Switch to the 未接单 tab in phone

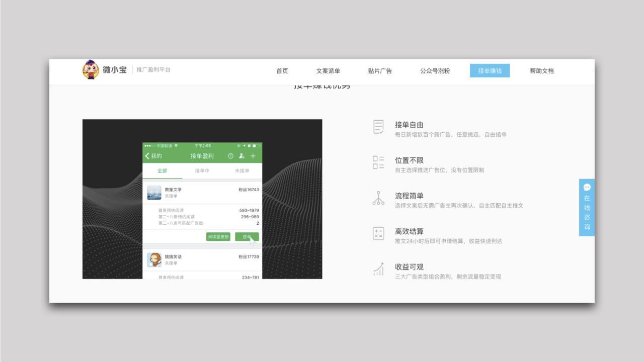[x=242, y=171]
